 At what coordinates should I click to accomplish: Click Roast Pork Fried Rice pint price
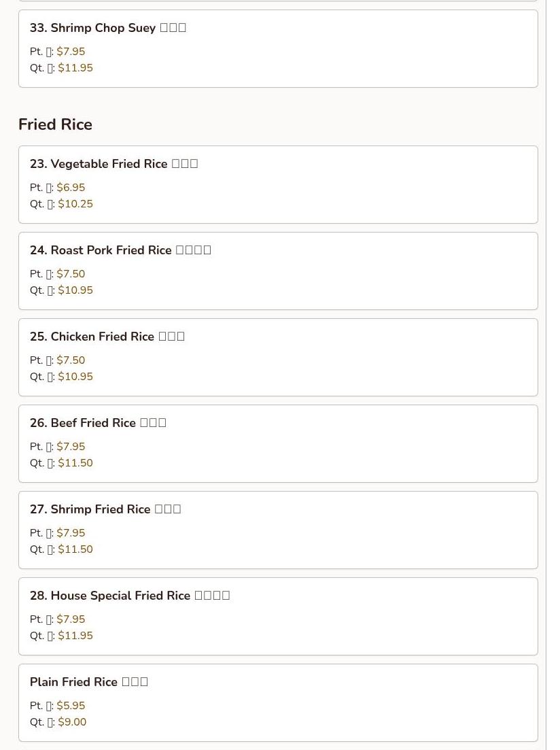pos(71,274)
